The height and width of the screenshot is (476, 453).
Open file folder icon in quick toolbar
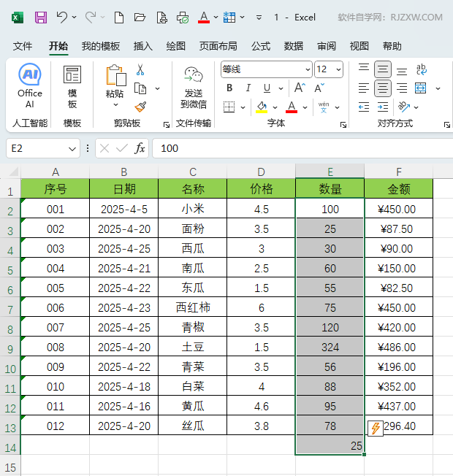pyautogui.click(x=140, y=18)
